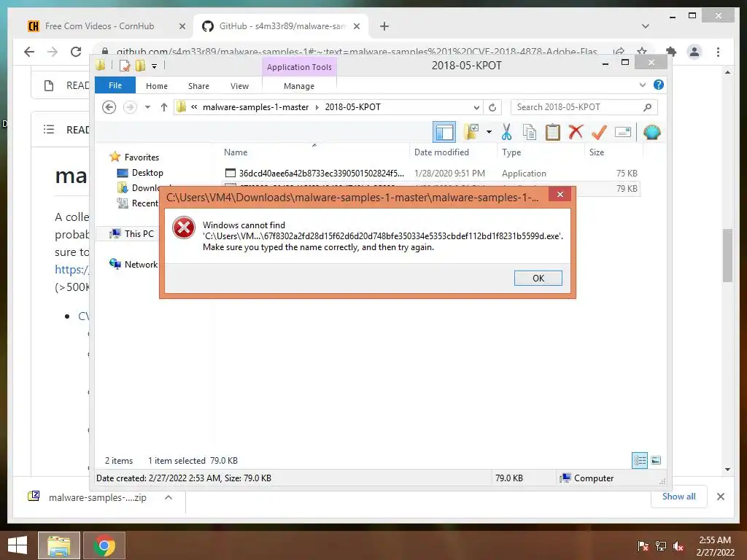This screenshot has width=747, height=560.
Task: Sort files by Date modified column
Action: (441, 152)
